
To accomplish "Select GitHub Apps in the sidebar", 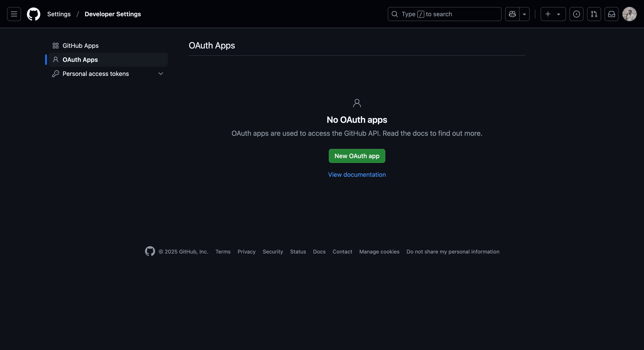I will 80,45.
